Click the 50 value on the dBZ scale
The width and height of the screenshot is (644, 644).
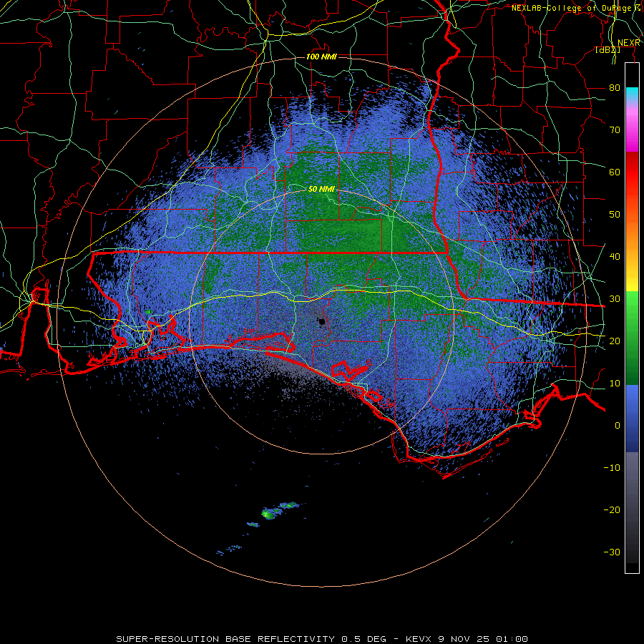615,215
